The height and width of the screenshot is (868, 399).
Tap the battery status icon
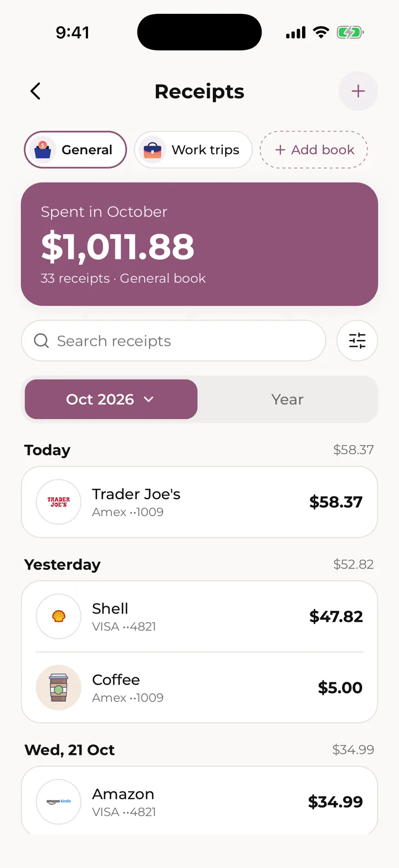[350, 33]
